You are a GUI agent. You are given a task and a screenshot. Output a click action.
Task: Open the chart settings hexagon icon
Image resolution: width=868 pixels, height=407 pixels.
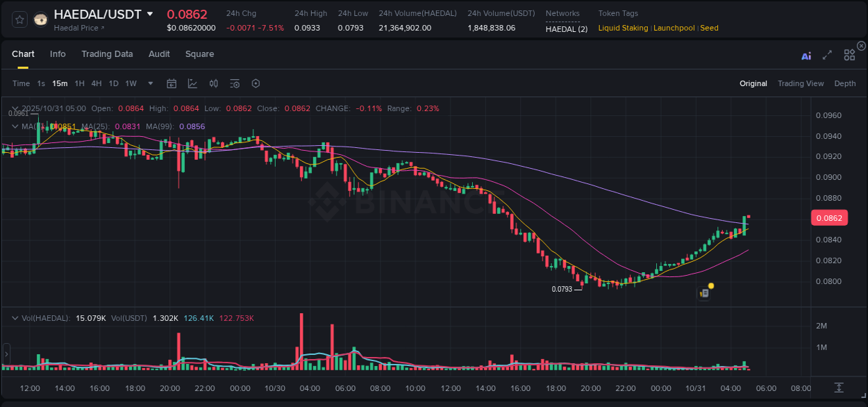coord(256,83)
